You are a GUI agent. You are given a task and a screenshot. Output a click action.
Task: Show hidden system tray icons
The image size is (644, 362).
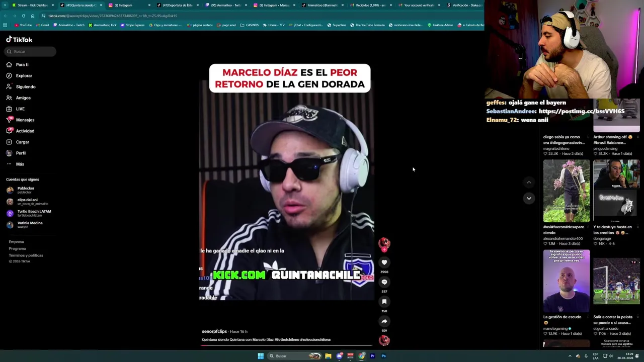click(x=570, y=356)
